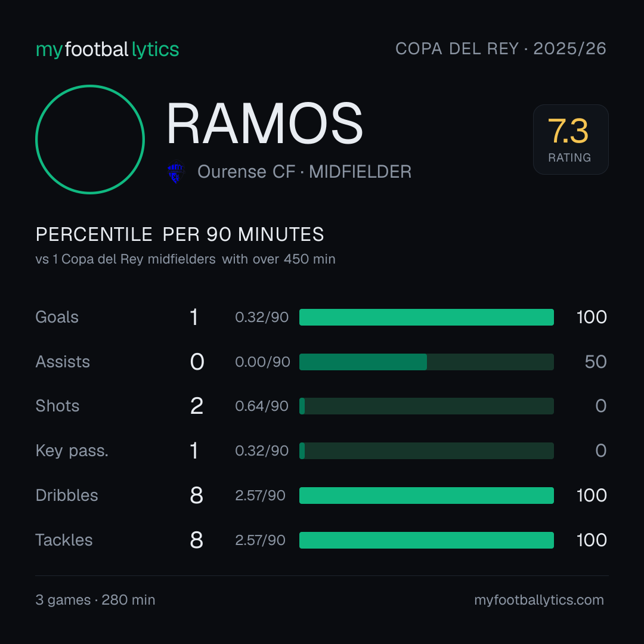This screenshot has width=644, height=644.
Task: Click the Percentile Per 90 Minutes heading
Action: [x=180, y=234]
